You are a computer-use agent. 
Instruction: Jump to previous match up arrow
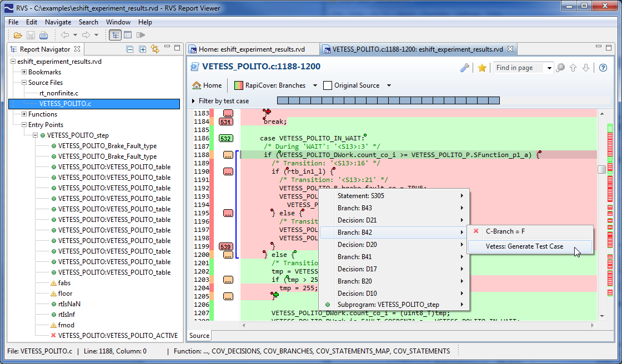click(573, 68)
